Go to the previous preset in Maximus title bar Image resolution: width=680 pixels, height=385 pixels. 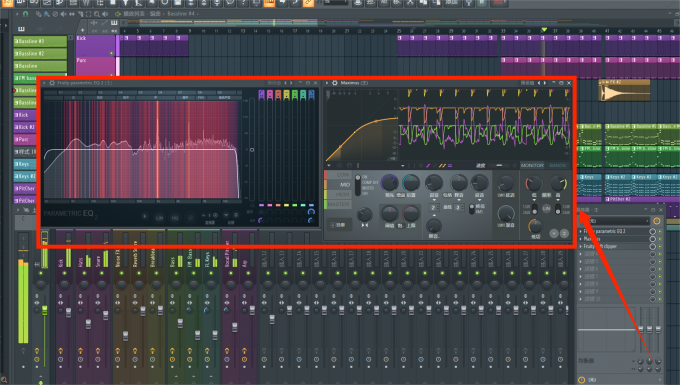539,83
